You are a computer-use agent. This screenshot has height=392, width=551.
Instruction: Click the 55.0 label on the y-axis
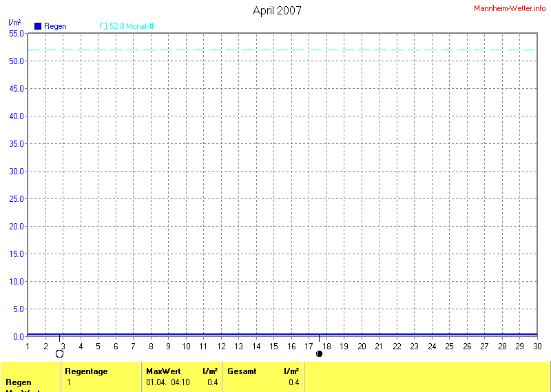pos(17,33)
